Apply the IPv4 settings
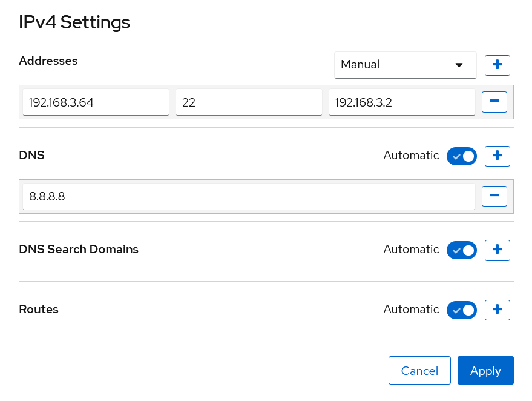This screenshot has width=532, height=401. (x=485, y=371)
